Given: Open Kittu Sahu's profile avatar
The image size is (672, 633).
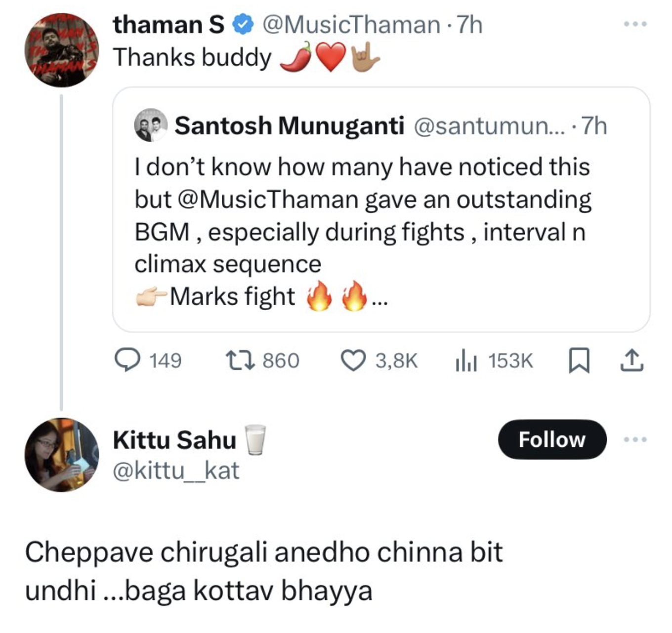Looking at the screenshot, I should (x=62, y=455).
